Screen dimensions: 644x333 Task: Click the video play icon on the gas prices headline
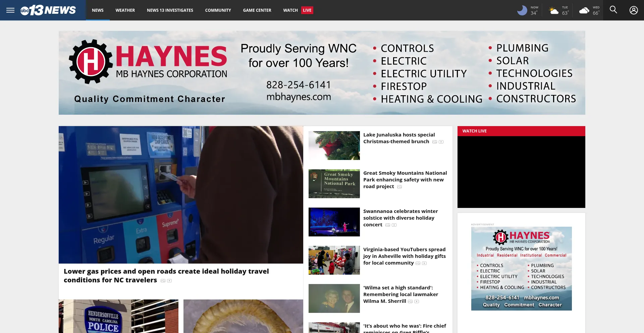point(170,280)
